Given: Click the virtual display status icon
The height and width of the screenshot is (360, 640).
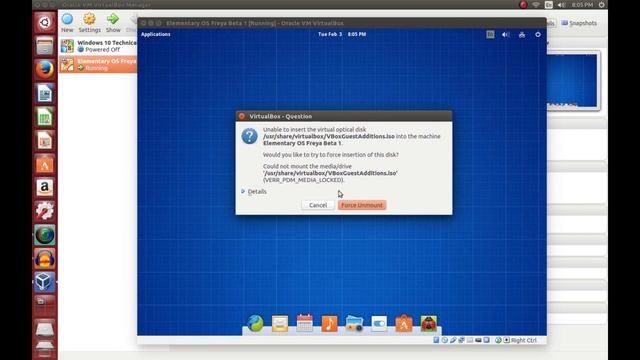Looking at the screenshot, I should click(x=487, y=340).
